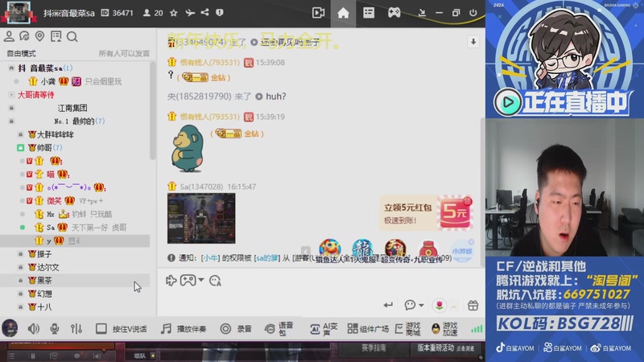644x362 pixels.
Task: Click the scroll-to-bottom arrow in chat
Action: [473, 42]
